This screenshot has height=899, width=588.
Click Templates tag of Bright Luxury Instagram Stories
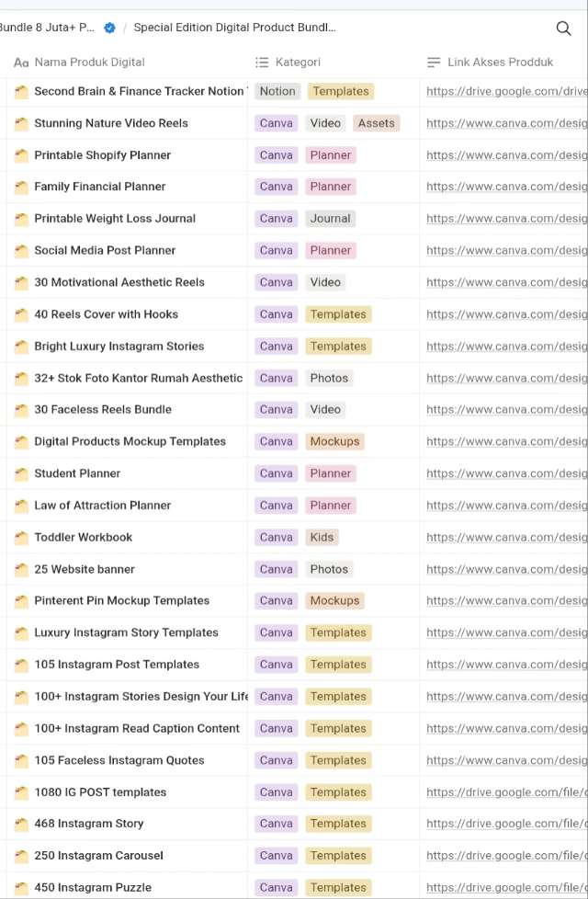click(x=338, y=347)
